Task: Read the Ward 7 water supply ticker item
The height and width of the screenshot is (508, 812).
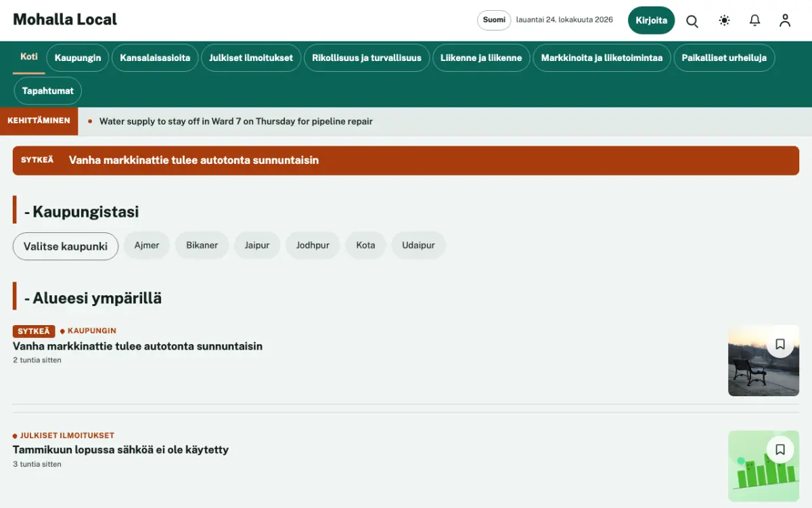Action: coord(236,122)
